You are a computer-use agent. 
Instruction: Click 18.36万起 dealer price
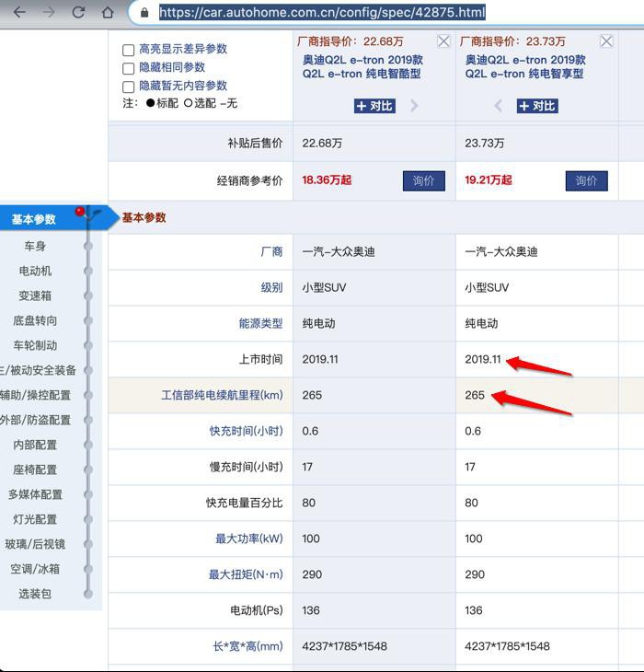328,180
